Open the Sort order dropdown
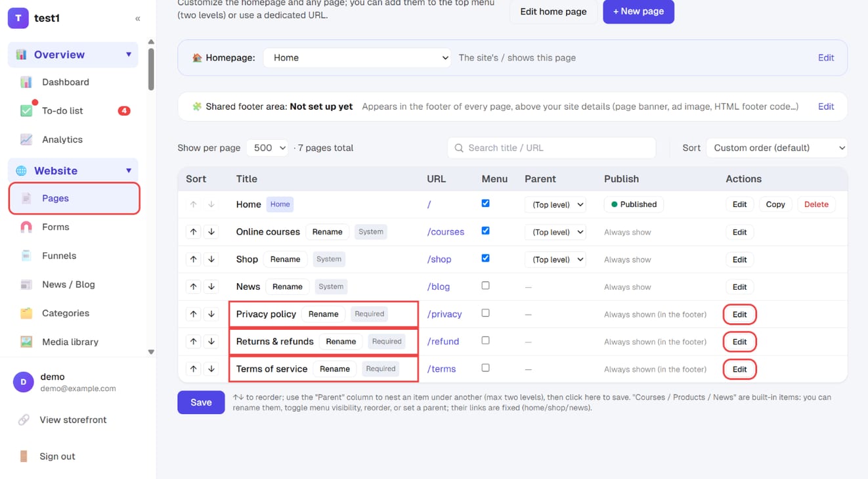Viewport: 868px width, 479px height. point(777,148)
